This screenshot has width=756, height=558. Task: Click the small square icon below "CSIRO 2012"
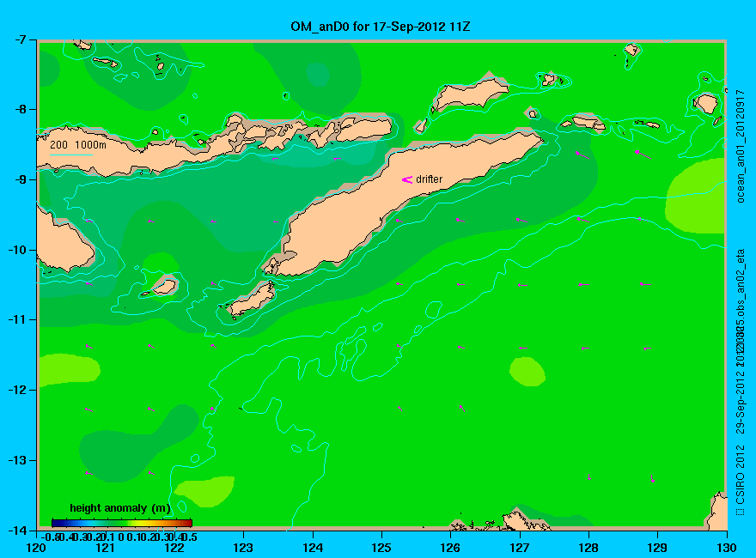tap(740, 512)
